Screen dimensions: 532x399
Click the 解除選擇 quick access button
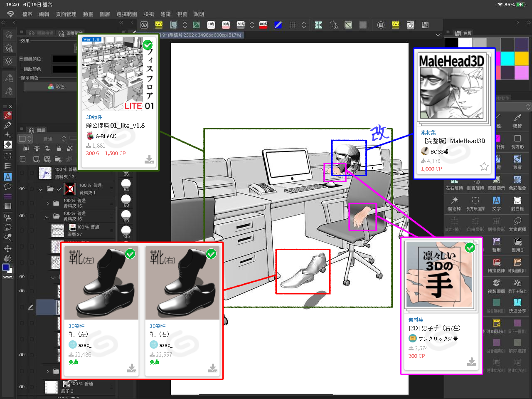517,345
